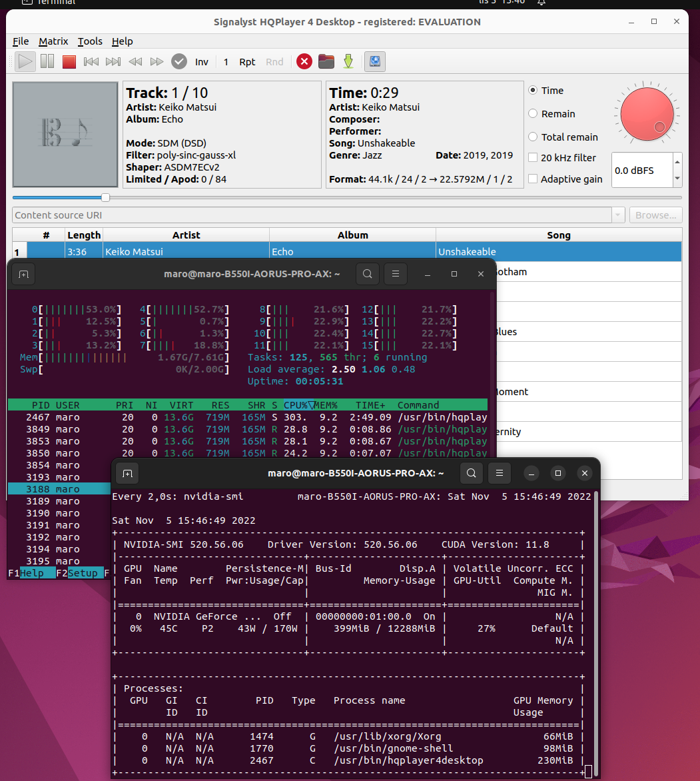The width and height of the screenshot is (700, 781).
Task: Select the Remain radio button
Action: pyautogui.click(x=533, y=113)
